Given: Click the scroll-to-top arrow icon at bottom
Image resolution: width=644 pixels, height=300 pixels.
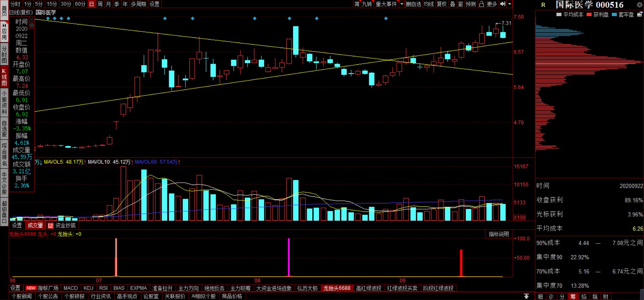Looking at the screenshot, I should click(x=526, y=296).
